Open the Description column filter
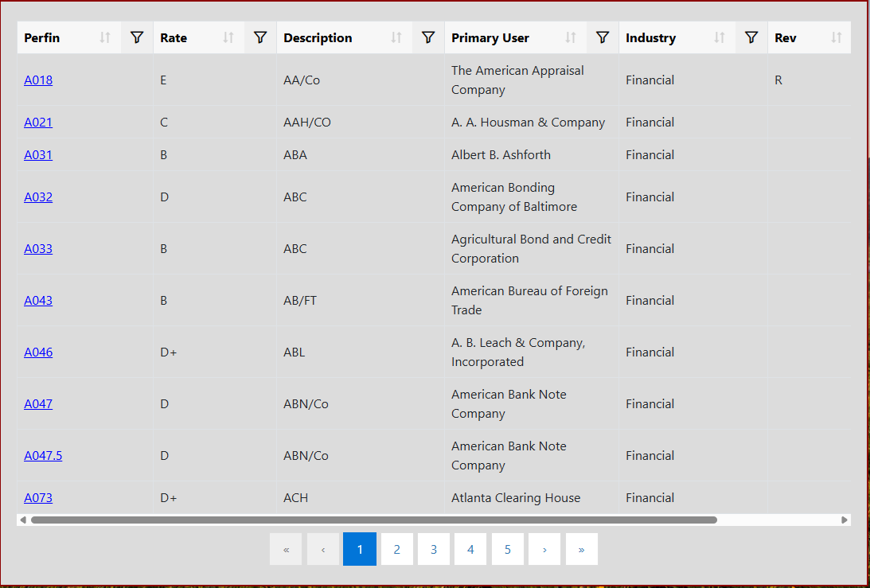 (428, 37)
